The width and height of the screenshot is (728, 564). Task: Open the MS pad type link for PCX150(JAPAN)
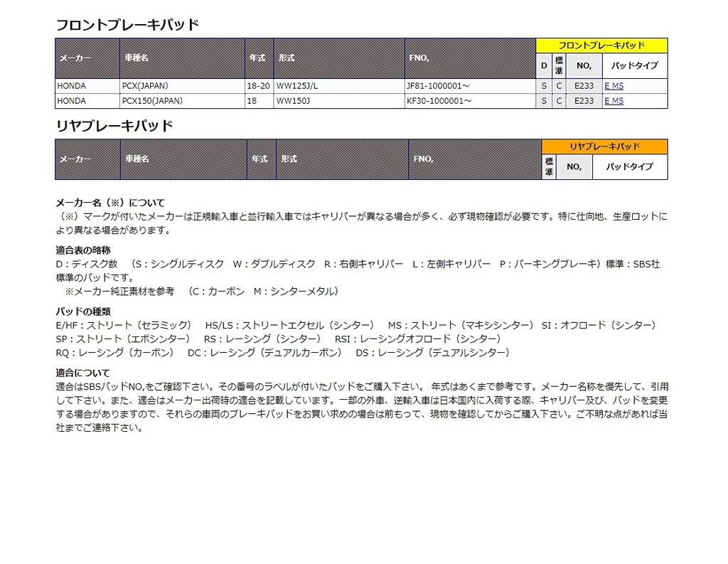point(617,101)
